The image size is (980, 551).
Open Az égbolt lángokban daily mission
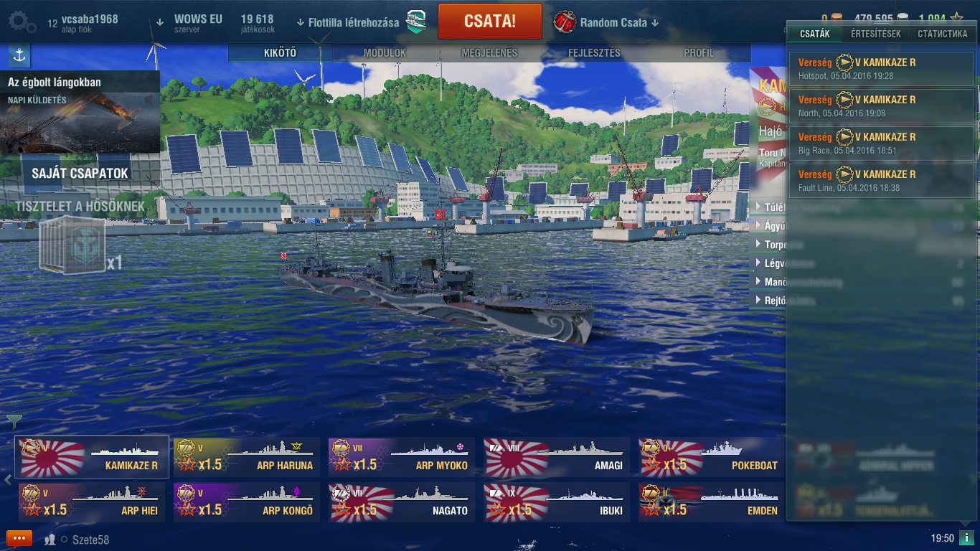[x=80, y=112]
